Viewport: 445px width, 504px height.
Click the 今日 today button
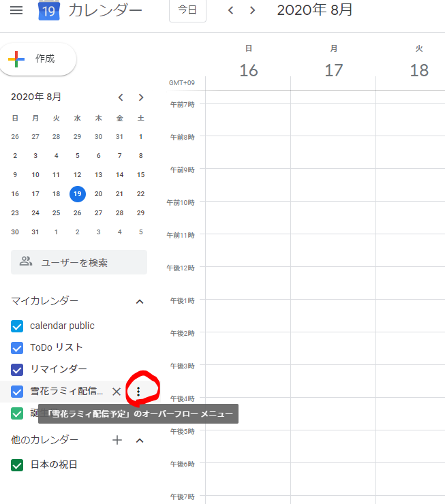click(187, 10)
